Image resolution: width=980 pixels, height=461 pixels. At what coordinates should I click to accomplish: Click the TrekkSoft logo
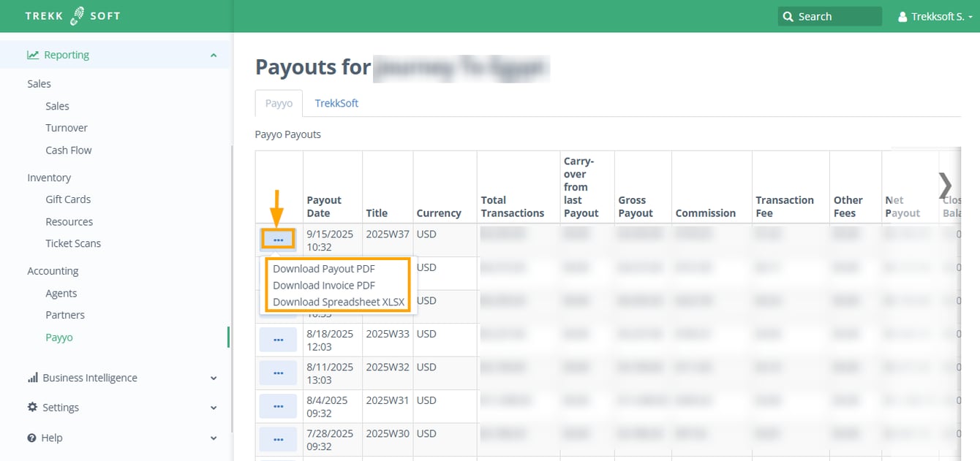72,16
